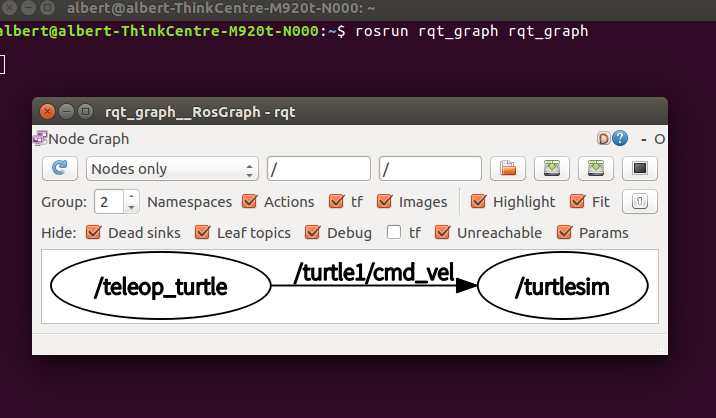Uncheck Hide Leaf topics
The image size is (716, 418).
[202, 232]
